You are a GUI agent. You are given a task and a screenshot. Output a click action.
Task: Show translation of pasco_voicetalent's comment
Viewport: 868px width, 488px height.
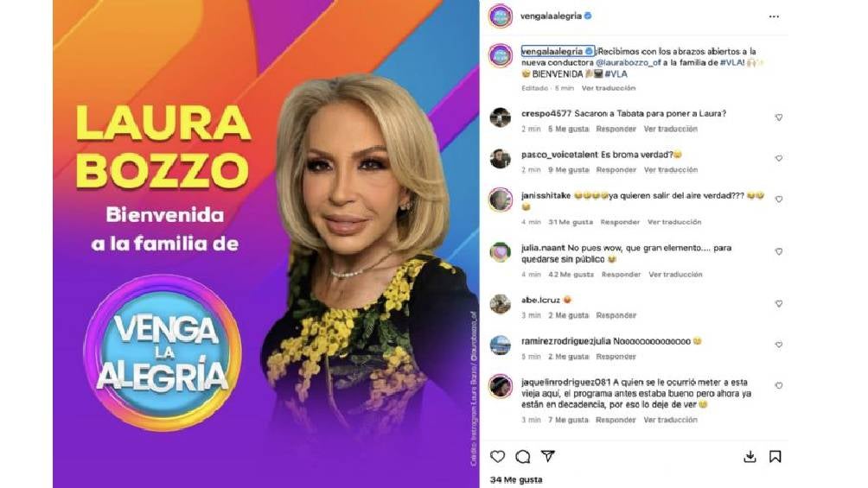[670, 170]
